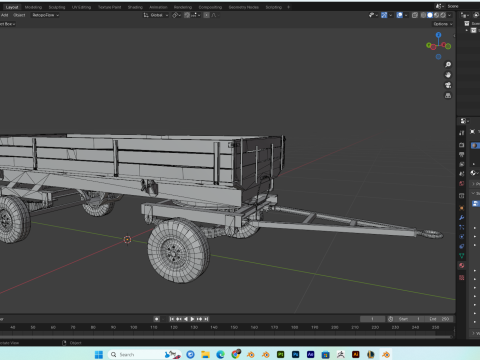
Task: Toggle auto keying record button
Action: coord(156,319)
